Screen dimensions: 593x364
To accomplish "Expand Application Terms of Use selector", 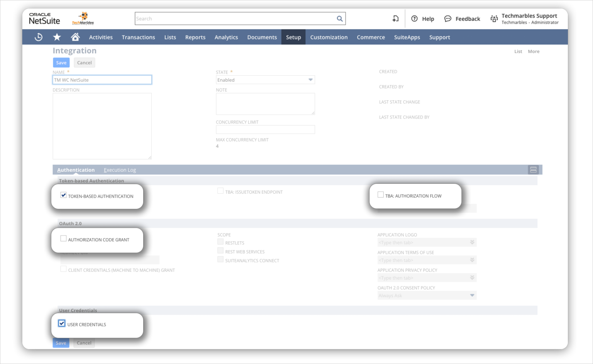I will coord(472,260).
